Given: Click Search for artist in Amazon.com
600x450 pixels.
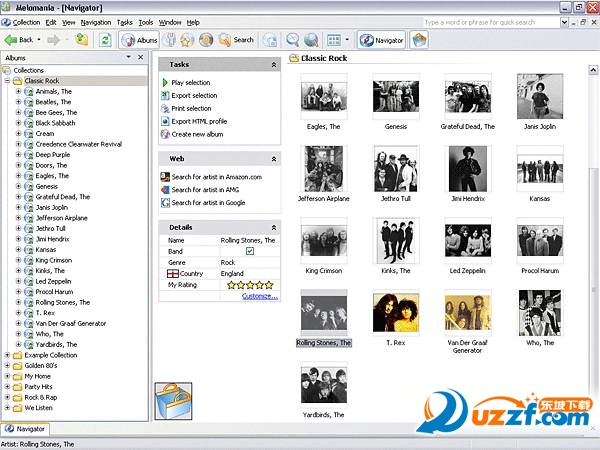Looking at the screenshot, I should pyautogui.click(x=217, y=177).
